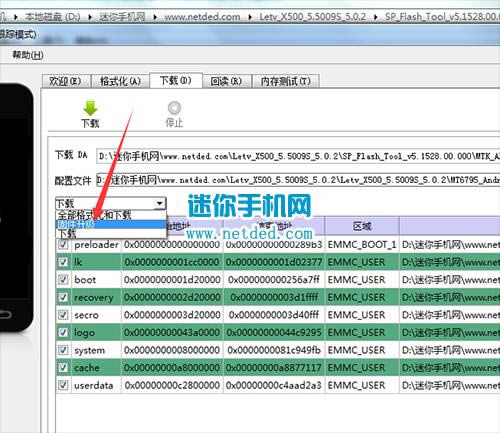Select the cache partition name
The width and height of the screenshot is (500, 433).
pyautogui.click(x=87, y=368)
